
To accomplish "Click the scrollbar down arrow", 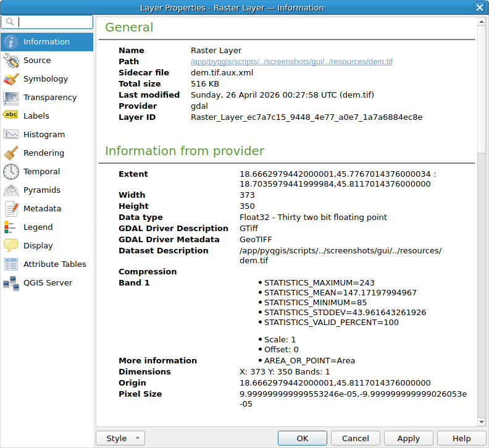I will pyautogui.click(x=481, y=422).
